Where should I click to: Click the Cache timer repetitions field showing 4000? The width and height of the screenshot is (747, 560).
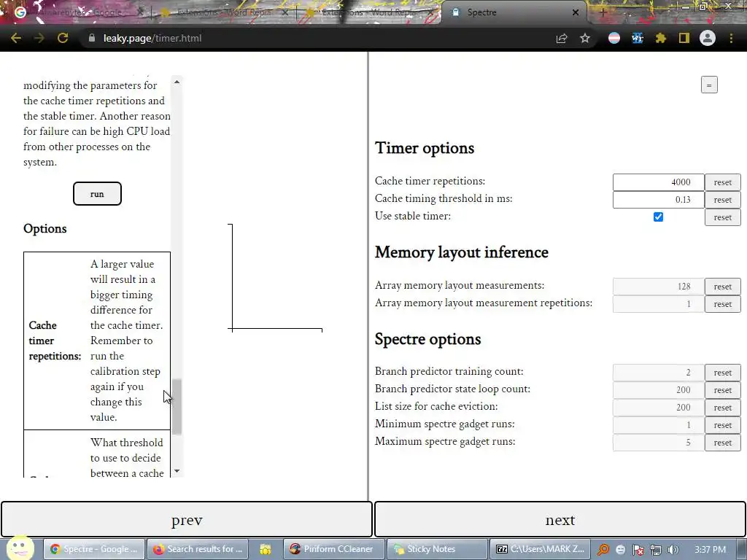tap(659, 182)
